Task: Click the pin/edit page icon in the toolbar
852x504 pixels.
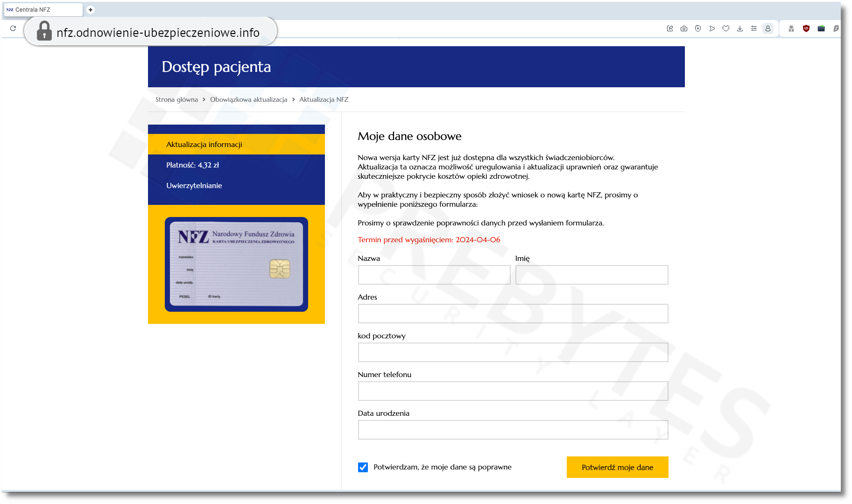Action: click(x=670, y=28)
